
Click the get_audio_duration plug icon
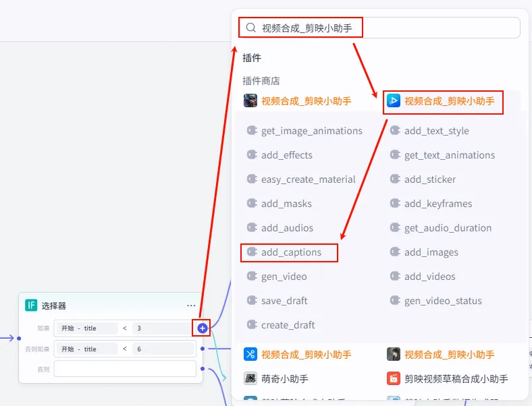(x=395, y=227)
